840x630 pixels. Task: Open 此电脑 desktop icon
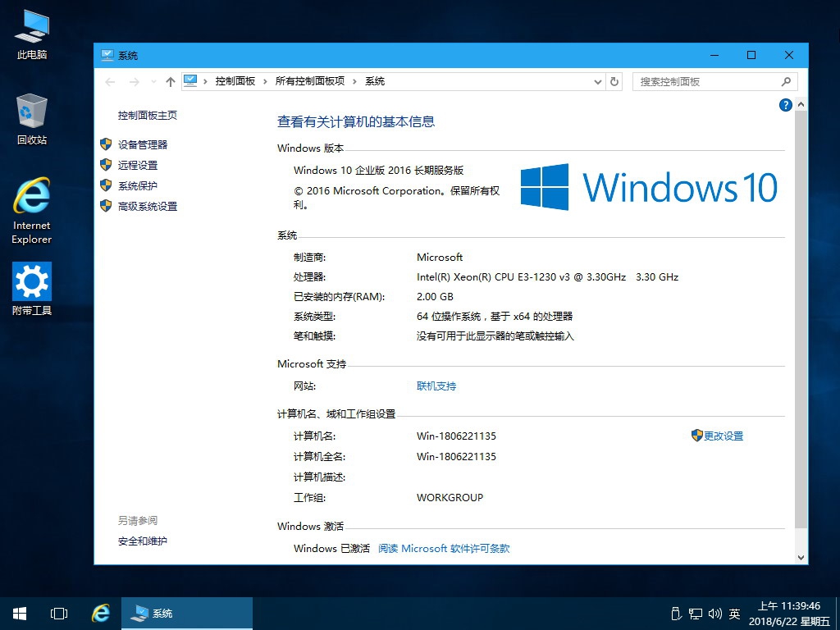pyautogui.click(x=32, y=34)
